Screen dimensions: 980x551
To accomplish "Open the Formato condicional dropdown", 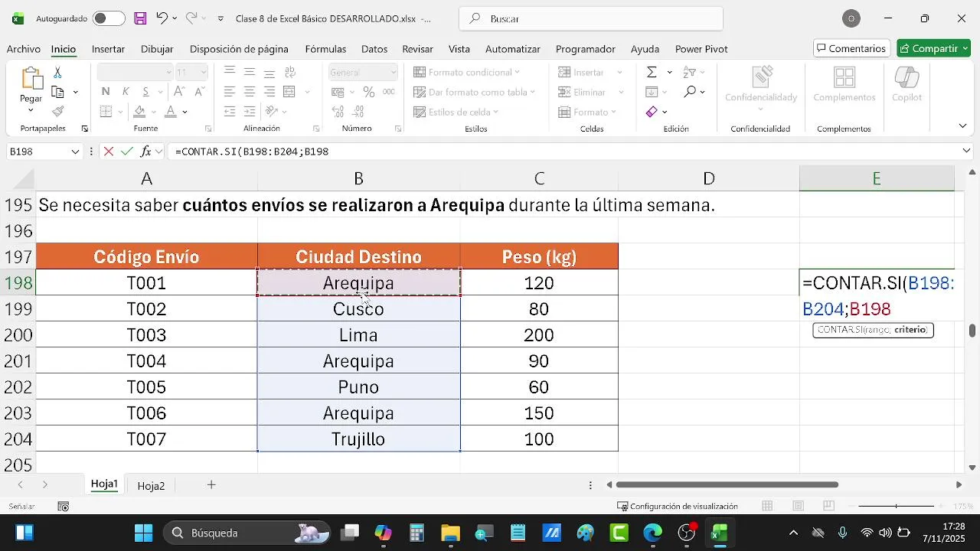I will pos(466,72).
